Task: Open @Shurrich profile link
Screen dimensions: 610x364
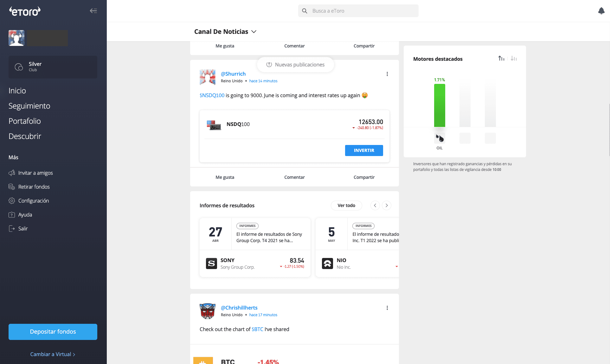Action: (233, 74)
